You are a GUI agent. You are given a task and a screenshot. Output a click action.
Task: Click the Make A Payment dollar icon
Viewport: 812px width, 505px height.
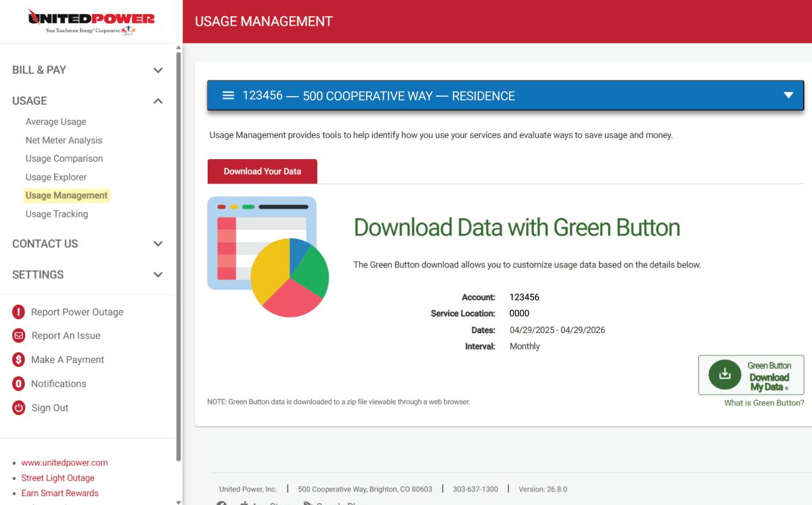[19, 359]
